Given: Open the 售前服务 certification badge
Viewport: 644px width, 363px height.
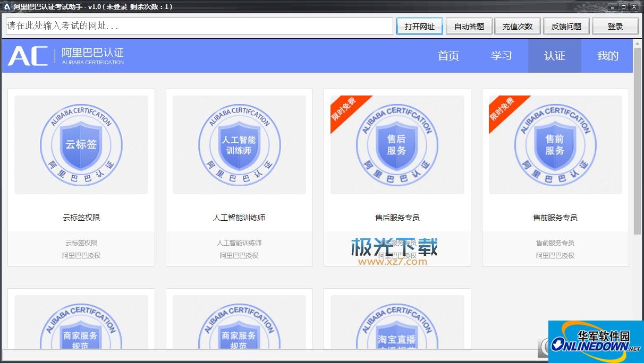Looking at the screenshot, I should (555, 145).
